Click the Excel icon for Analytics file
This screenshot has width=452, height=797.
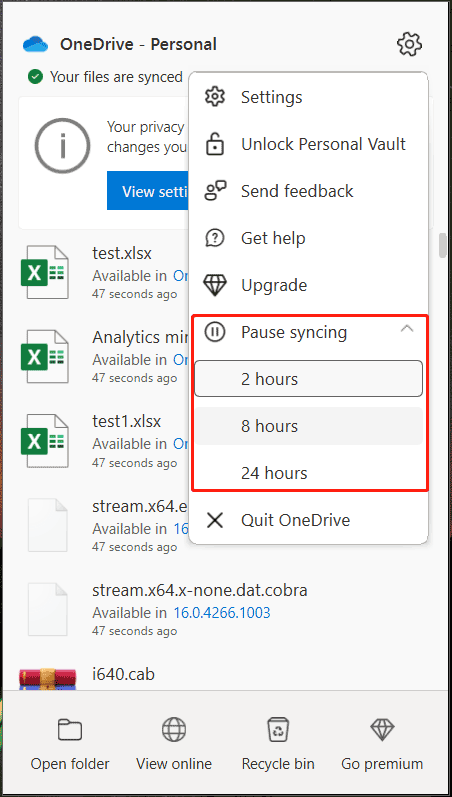coord(45,357)
